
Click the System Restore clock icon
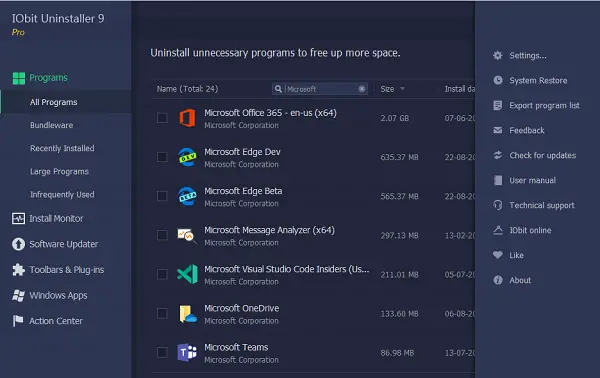pos(497,80)
